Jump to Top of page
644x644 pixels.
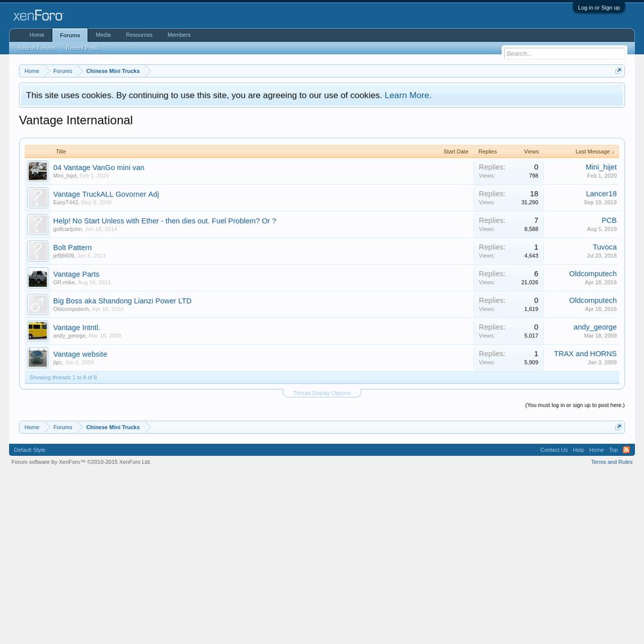[x=613, y=450]
